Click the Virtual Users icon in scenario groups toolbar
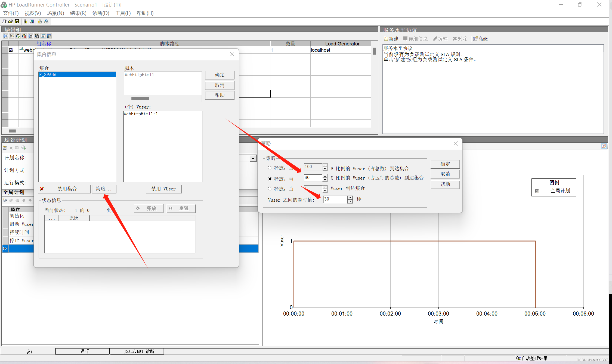 pos(12,36)
